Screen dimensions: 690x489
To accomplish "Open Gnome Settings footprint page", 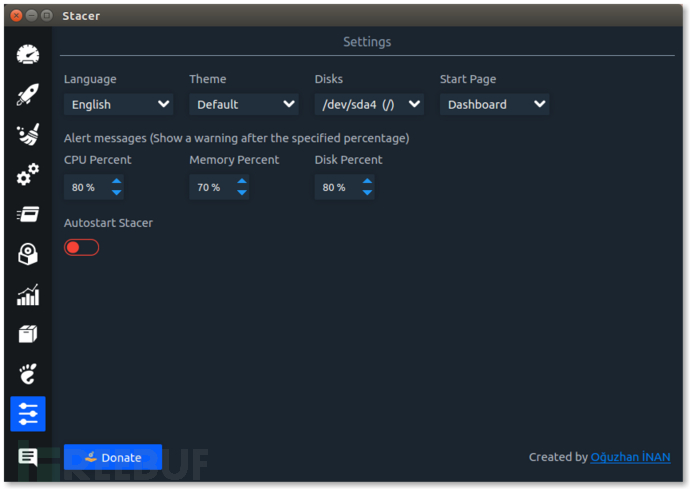I will (x=28, y=374).
